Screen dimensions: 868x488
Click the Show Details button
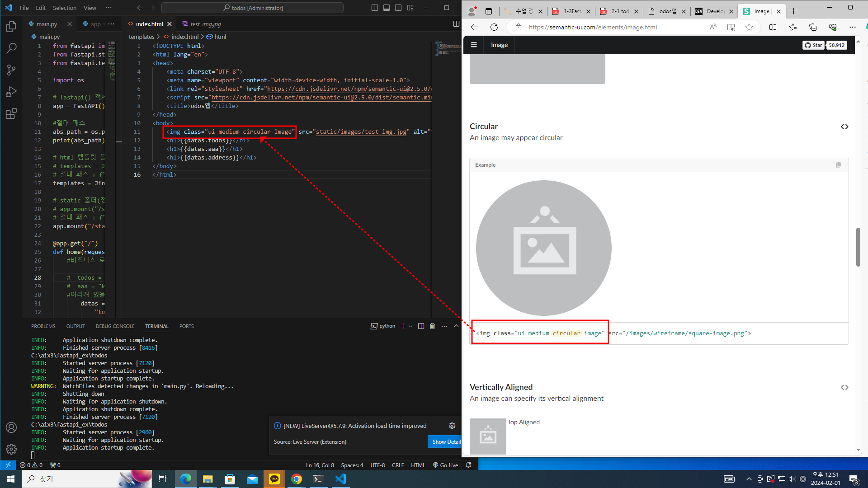445,441
